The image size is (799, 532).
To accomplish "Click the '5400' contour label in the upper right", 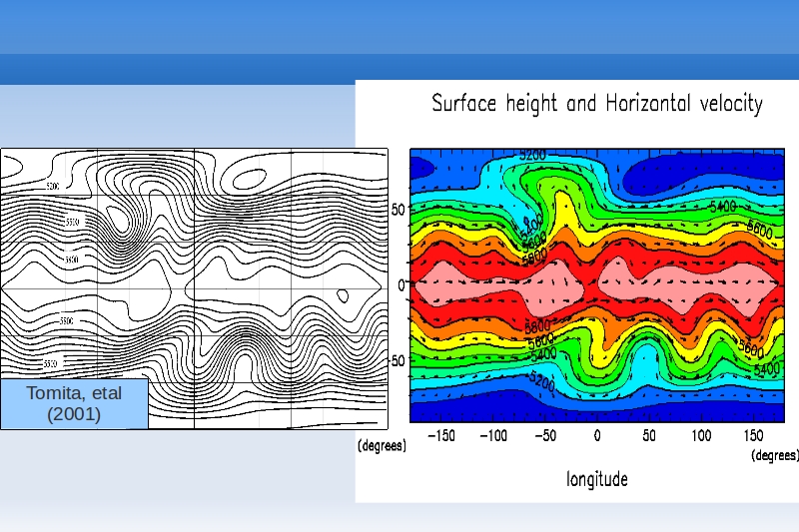I will point(721,207).
